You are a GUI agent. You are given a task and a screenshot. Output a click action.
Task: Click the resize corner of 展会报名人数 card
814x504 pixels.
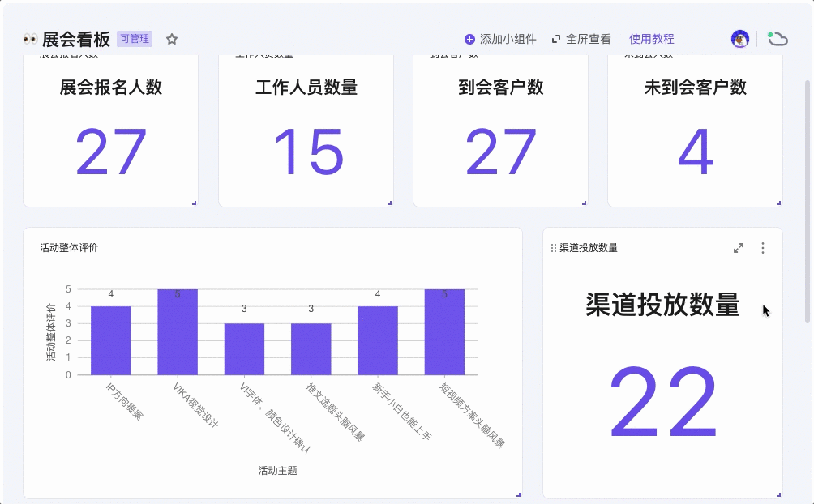[195, 203]
